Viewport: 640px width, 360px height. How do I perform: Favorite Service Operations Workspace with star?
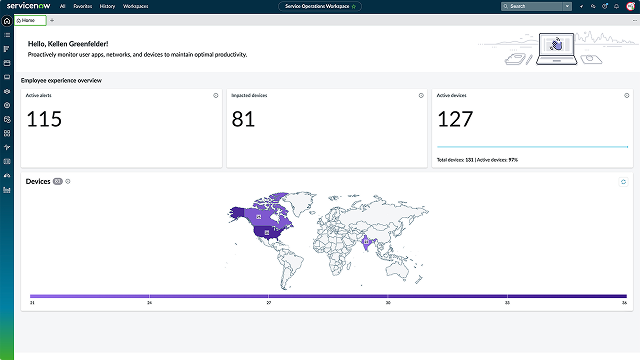pos(354,7)
